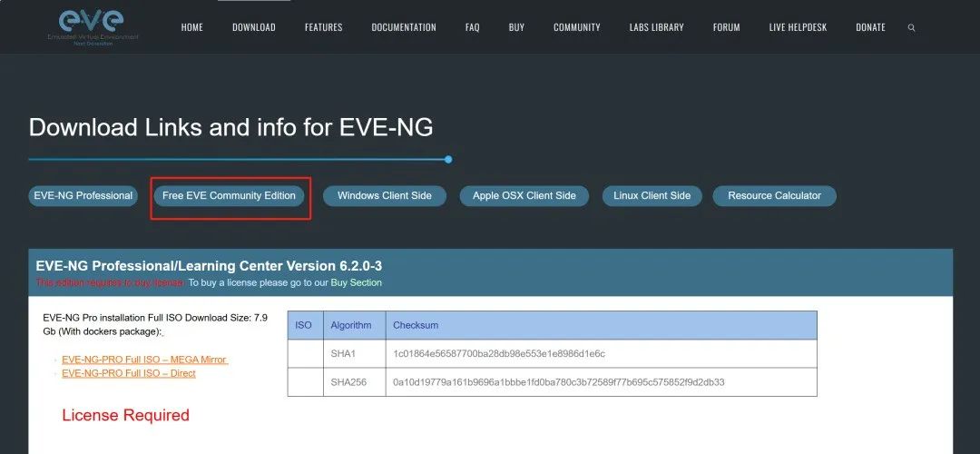The image size is (980, 454).
Task: Go to the EVE-NG logo homepage
Action: 93,27
